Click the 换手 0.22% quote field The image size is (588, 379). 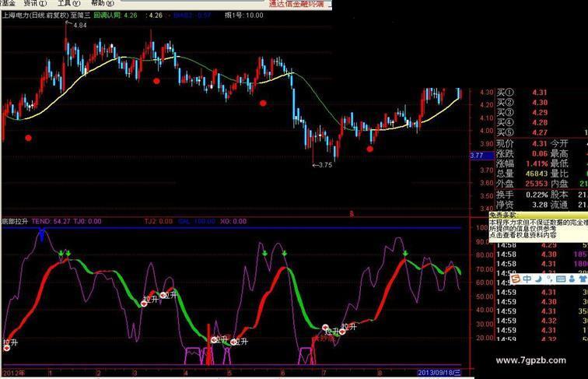point(522,195)
